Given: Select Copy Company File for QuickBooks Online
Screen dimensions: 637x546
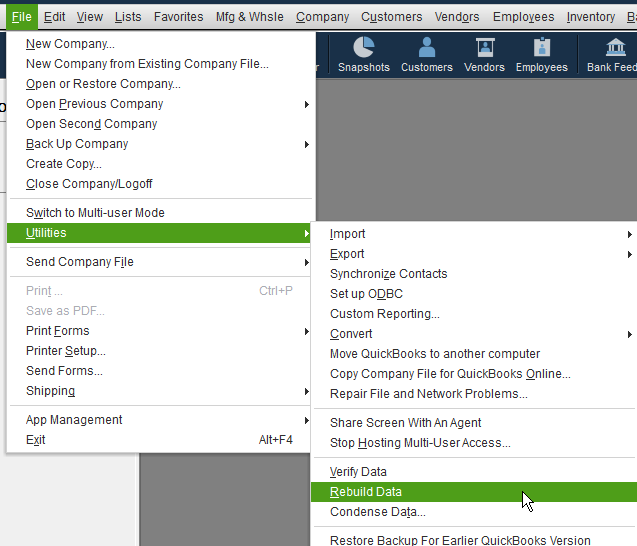Looking at the screenshot, I should pyautogui.click(x=474, y=374).
